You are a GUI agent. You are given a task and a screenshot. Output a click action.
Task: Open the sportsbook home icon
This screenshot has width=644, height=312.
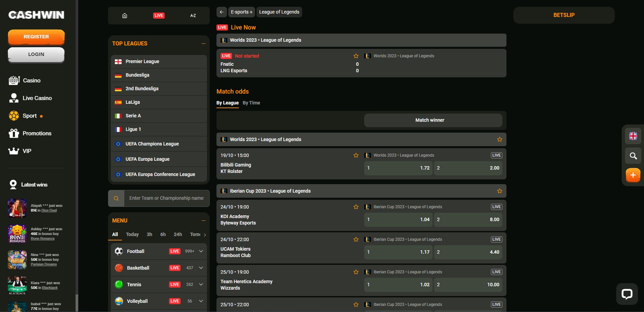(125, 16)
